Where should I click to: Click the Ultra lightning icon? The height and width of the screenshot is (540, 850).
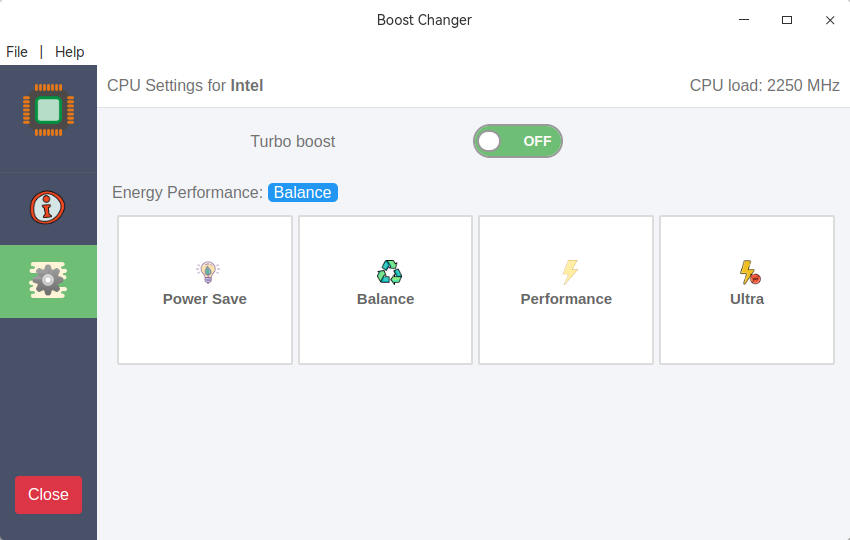(x=749, y=272)
